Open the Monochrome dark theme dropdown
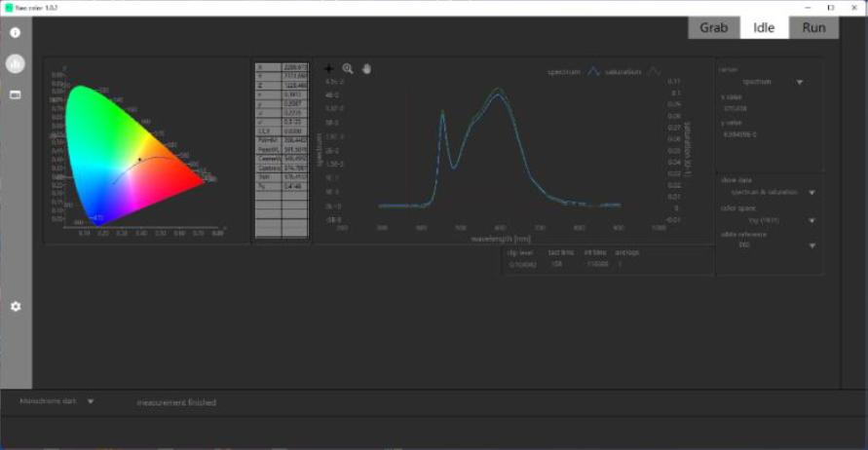The image size is (868, 450). pyautogui.click(x=57, y=400)
